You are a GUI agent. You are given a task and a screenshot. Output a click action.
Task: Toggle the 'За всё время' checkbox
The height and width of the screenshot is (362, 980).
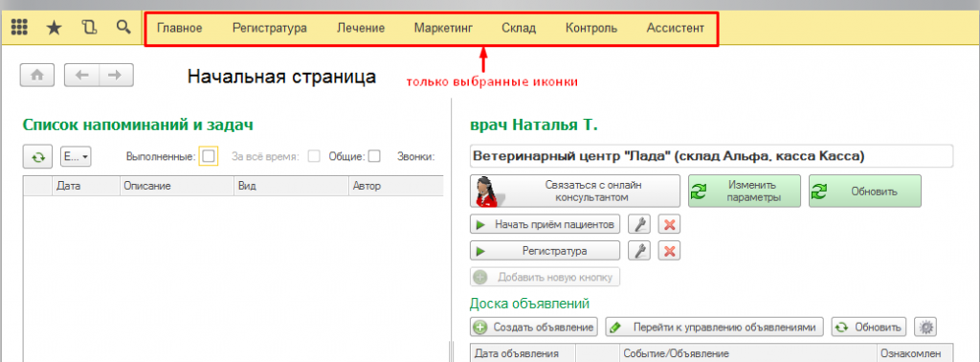click(x=314, y=156)
